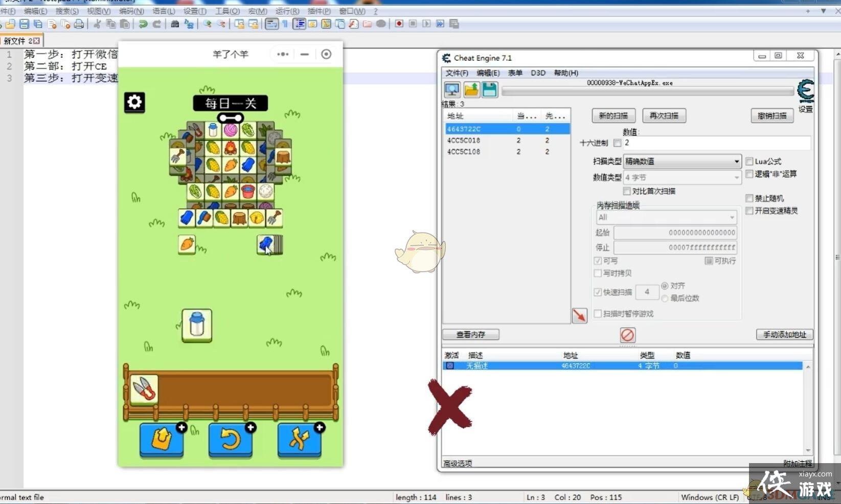Click the 手动添加地址 button
This screenshot has height=504, width=841.
pyautogui.click(x=784, y=335)
